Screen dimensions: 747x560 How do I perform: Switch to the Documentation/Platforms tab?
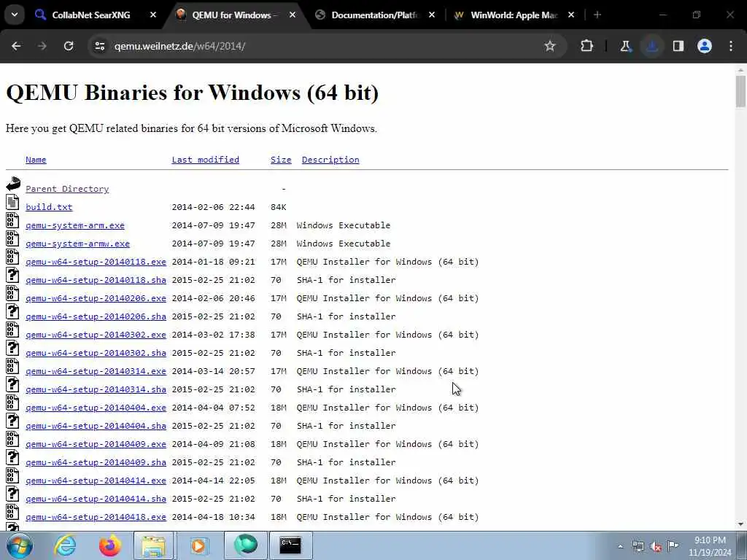pyautogui.click(x=375, y=15)
